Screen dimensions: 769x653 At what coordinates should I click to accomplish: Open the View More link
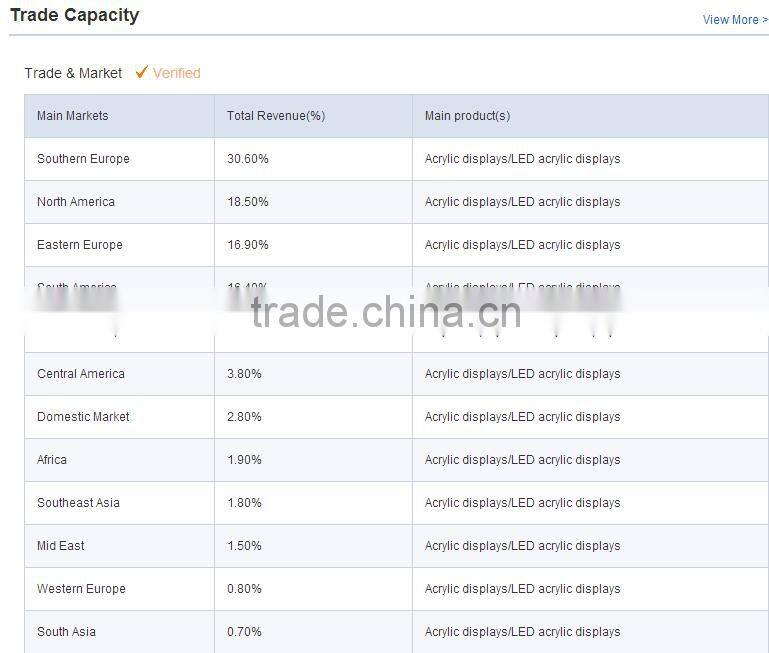pos(735,20)
